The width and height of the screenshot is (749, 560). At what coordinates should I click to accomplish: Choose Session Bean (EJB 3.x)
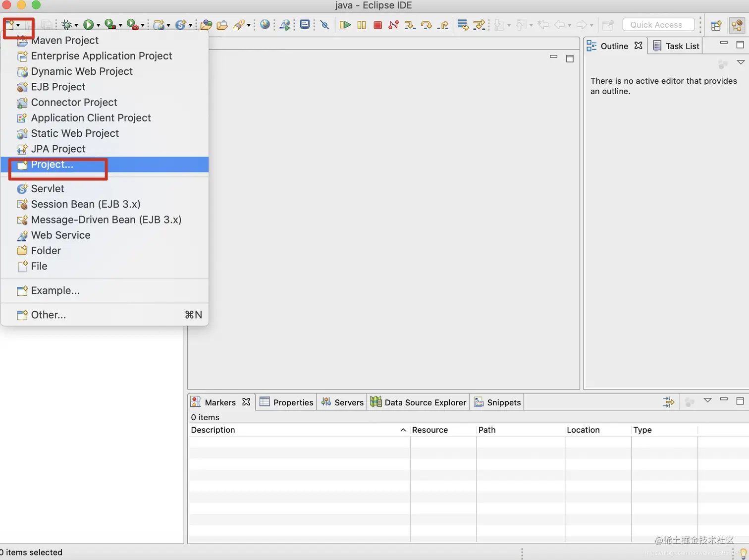point(105,204)
